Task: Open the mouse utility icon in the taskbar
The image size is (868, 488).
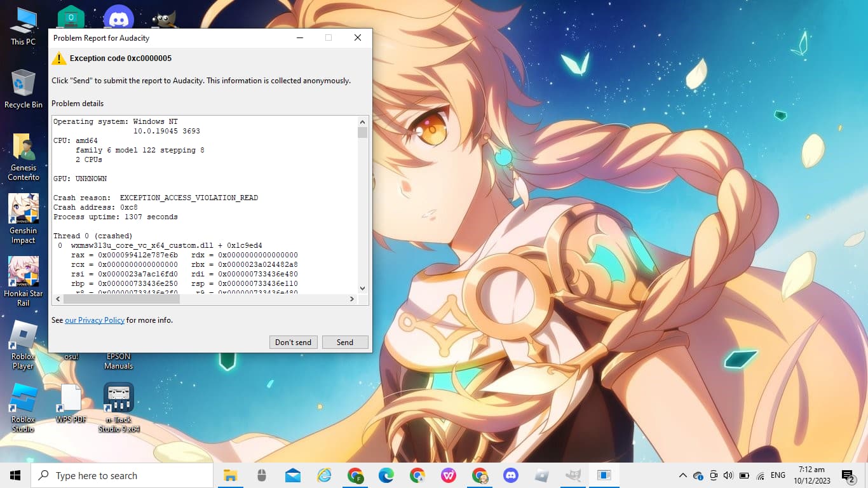Action: (x=262, y=475)
